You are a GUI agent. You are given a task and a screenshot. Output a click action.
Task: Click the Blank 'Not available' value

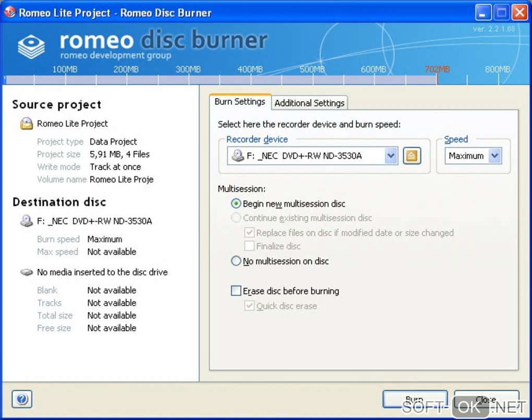112,290
